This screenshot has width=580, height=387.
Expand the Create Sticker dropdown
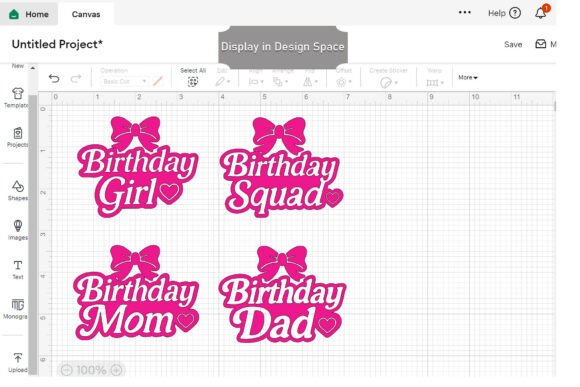point(388,82)
